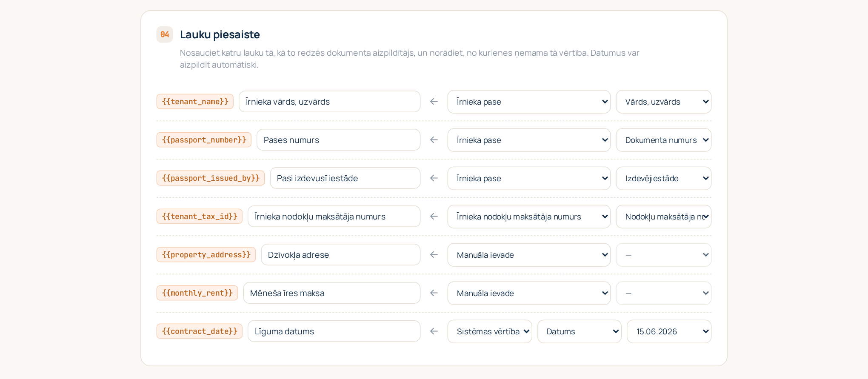Focus the 'Mēneša īres maksa' input field
Image resolution: width=868 pixels, height=379 pixels.
331,293
